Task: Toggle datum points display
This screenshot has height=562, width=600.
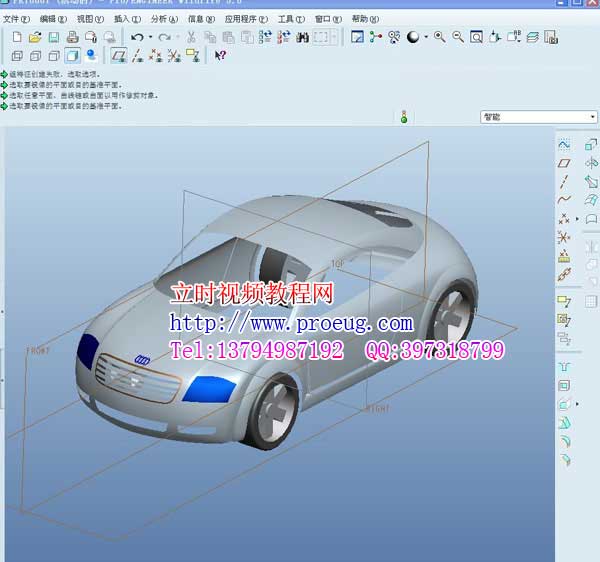Action: tap(156, 56)
